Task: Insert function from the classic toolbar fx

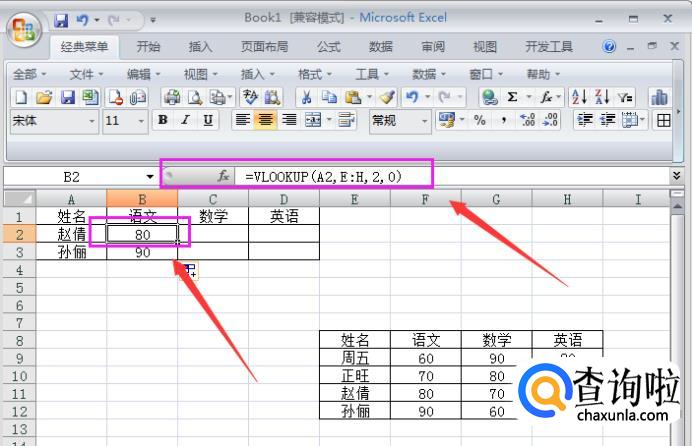Action: pos(546,97)
